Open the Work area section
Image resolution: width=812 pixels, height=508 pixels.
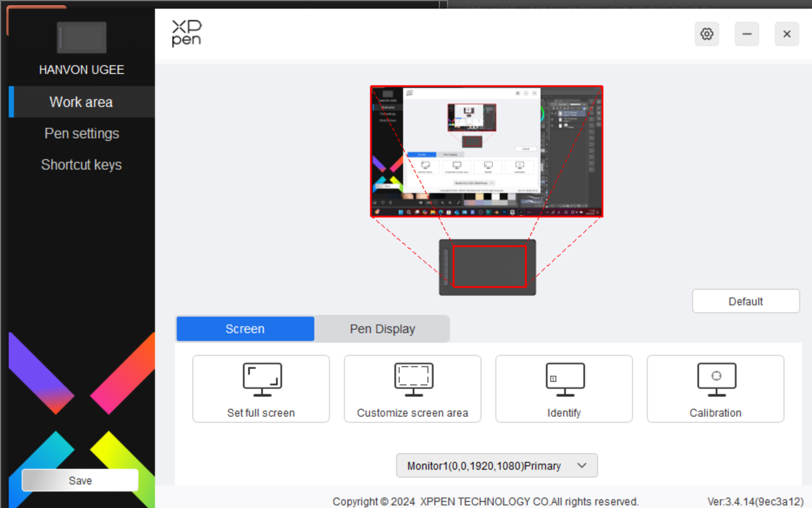coord(82,102)
